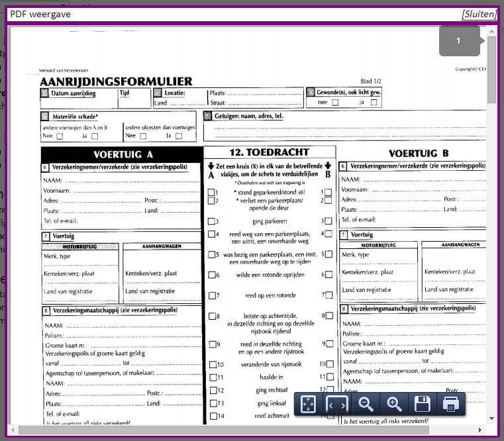The width and height of the screenshot is (504, 441).
Task: Click 'Groene kaart nr.:' in Voertuig A
Action: (66, 346)
